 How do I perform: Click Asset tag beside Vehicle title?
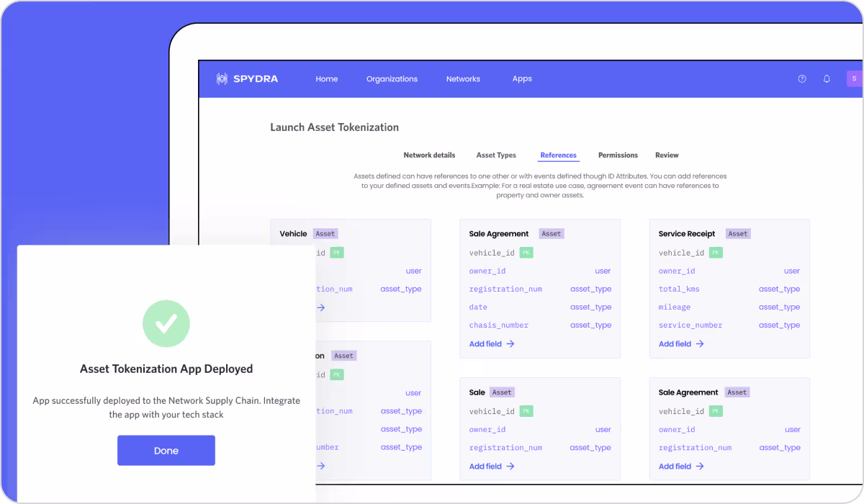point(325,234)
